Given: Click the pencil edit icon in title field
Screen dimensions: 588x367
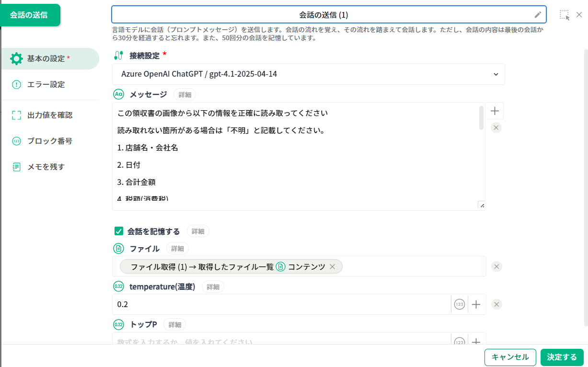Looking at the screenshot, I should click(538, 15).
